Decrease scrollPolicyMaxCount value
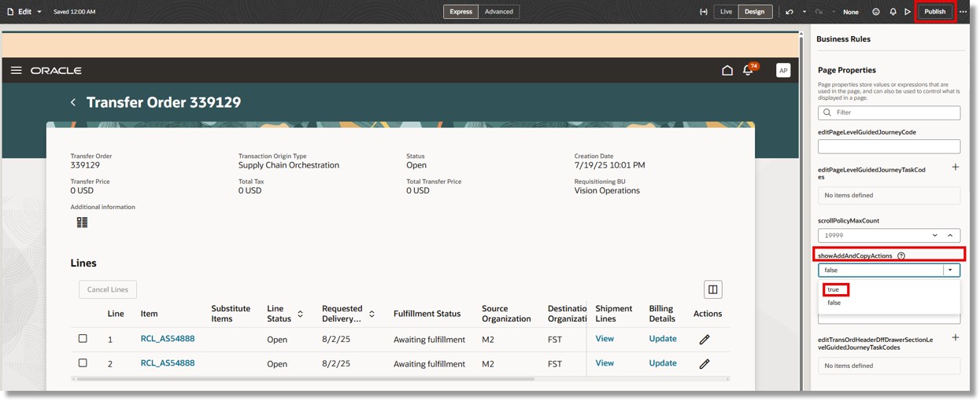The image size is (980, 401). [x=935, y=235]
